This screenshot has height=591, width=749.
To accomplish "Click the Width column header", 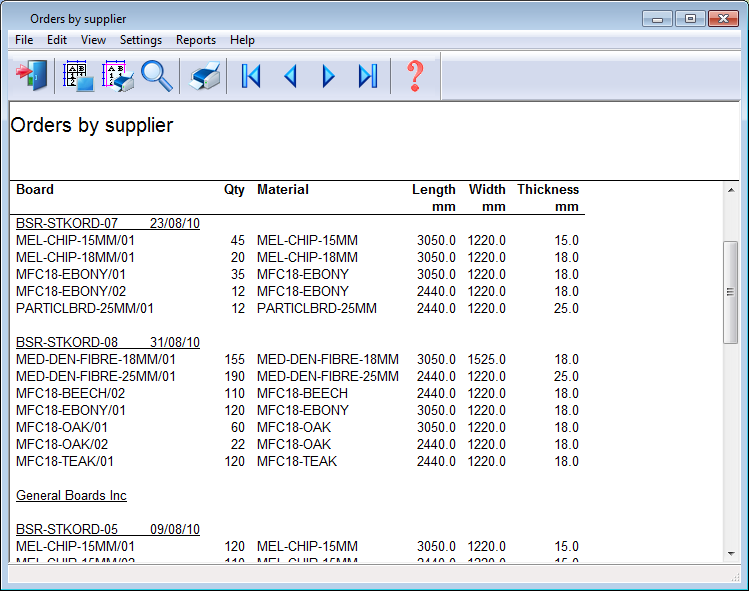I will pyautogui.click(x=487, y=189).
